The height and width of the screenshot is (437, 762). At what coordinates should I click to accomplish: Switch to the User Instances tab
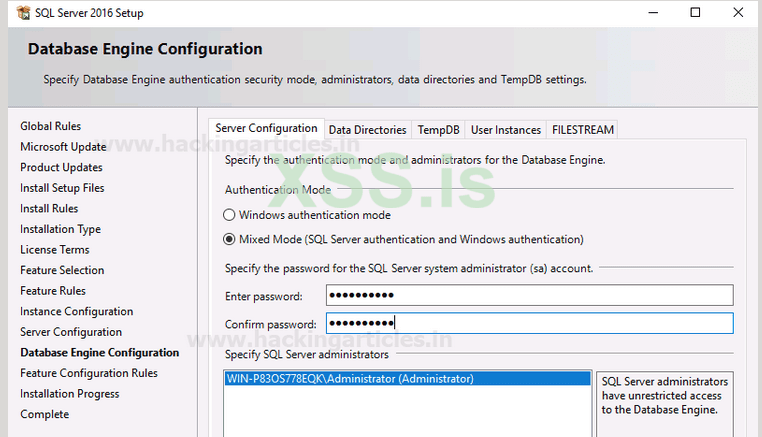pos(506,130)
